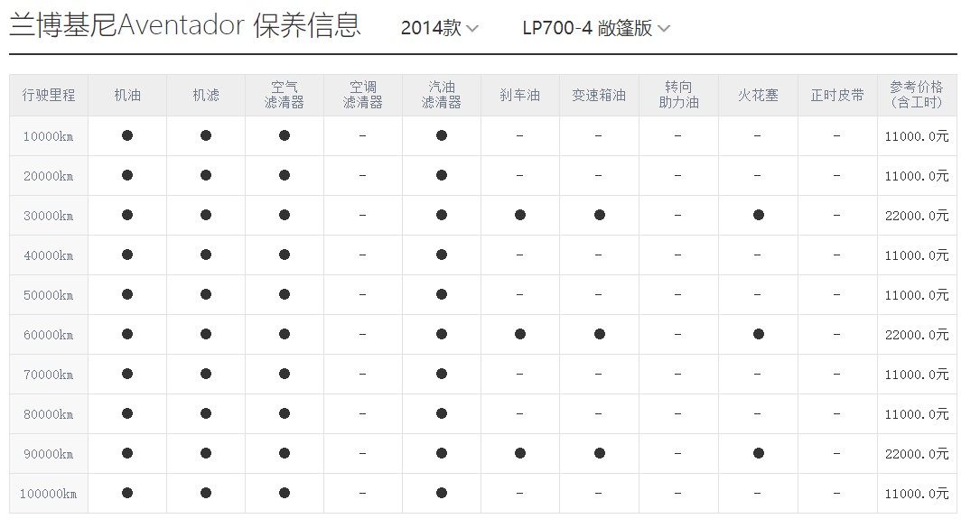Click the 变速箱油 column header
The width and height of the screenshot is (980, 528).
[x=600, y=95]
